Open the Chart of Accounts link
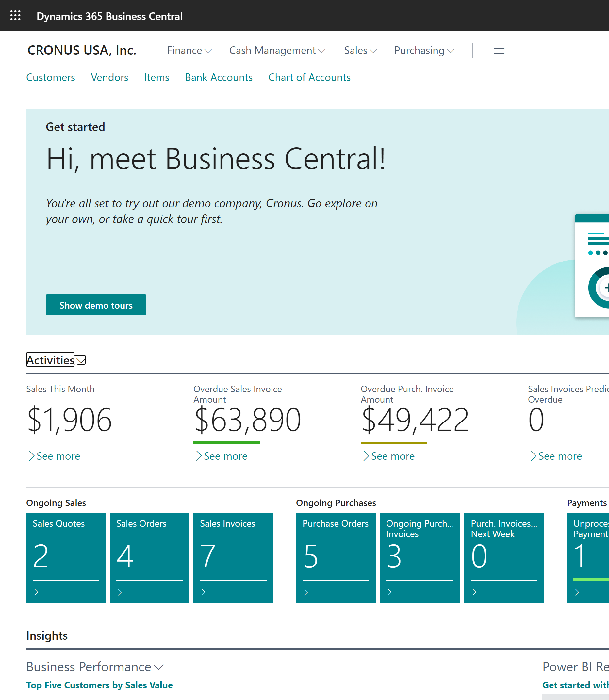The height and width of the screenshot is (700, 609). pyautogui.click(x=309, y=77)
